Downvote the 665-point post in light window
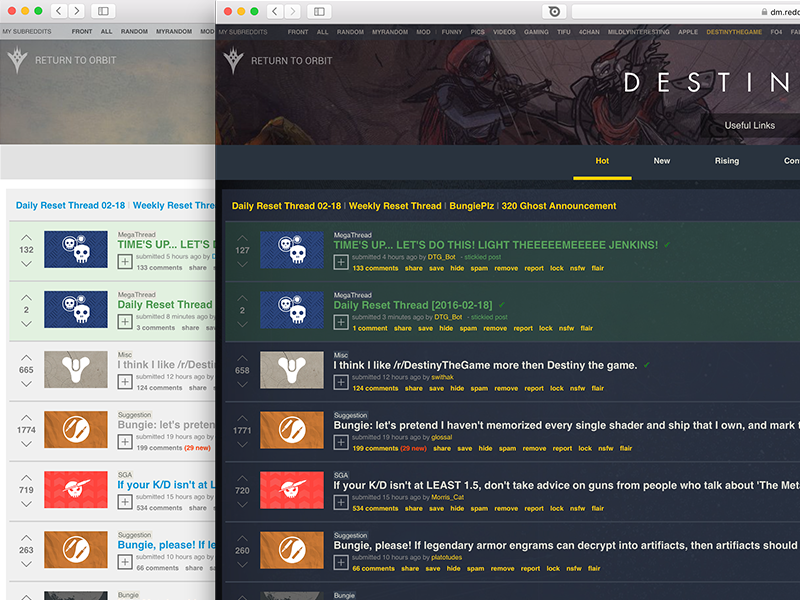The width and height of the screenshot is (800, 600). (x=27, y=384)
